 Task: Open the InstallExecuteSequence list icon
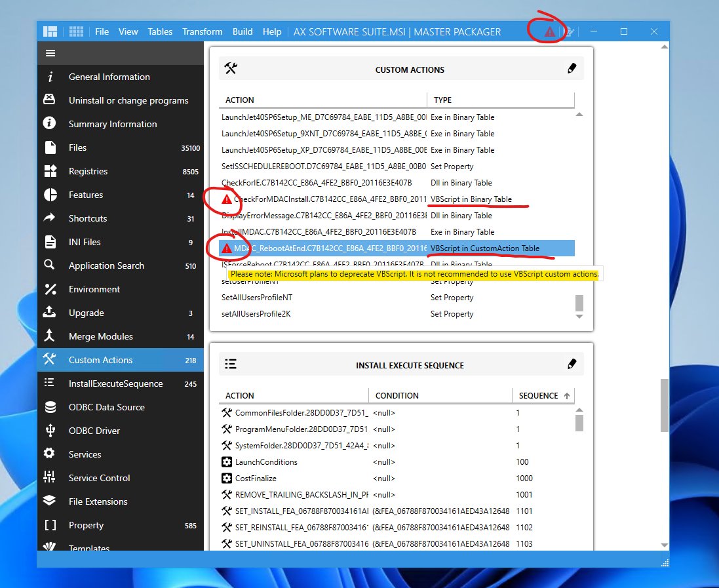[49, 383]
